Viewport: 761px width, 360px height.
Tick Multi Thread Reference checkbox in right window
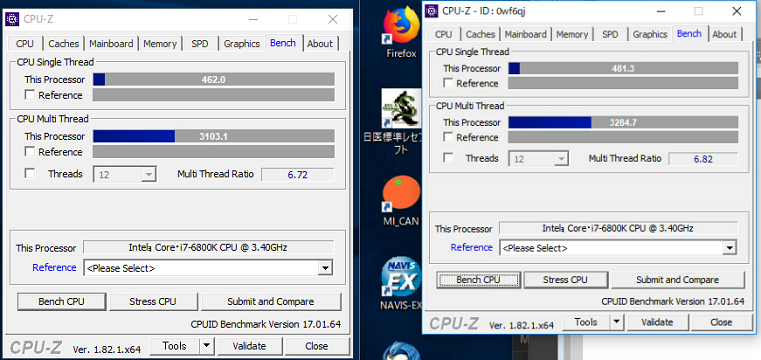tap(449, 137)
